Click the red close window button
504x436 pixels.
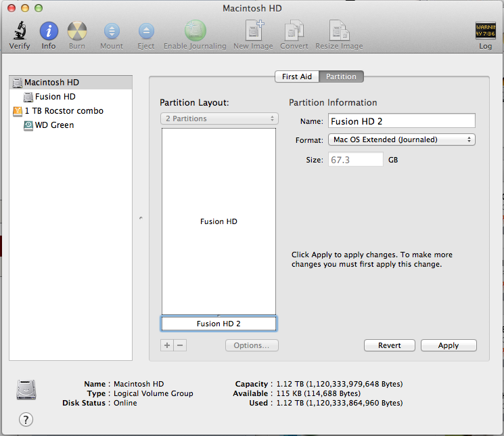[x=12, y=8]
